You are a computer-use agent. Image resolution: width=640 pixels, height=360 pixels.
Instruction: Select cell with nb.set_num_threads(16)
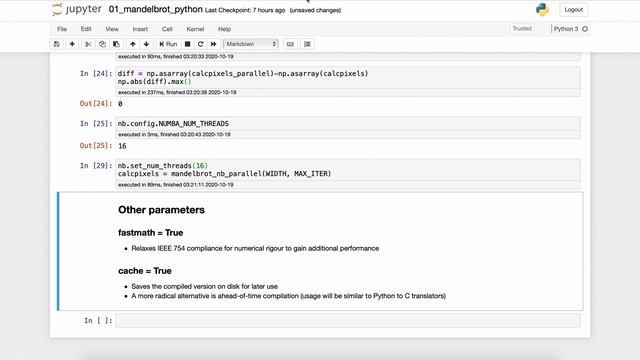[x=348, y=170]
